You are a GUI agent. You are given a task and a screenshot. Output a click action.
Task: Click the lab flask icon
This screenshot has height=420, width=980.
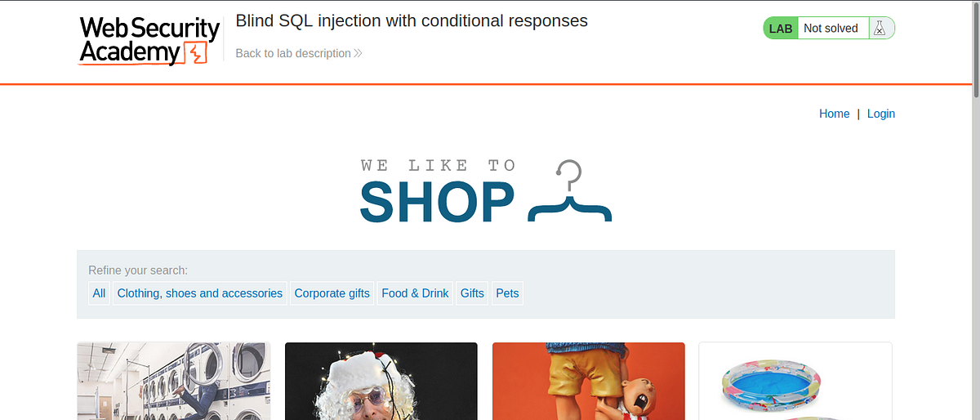click(x=879, y=29)
